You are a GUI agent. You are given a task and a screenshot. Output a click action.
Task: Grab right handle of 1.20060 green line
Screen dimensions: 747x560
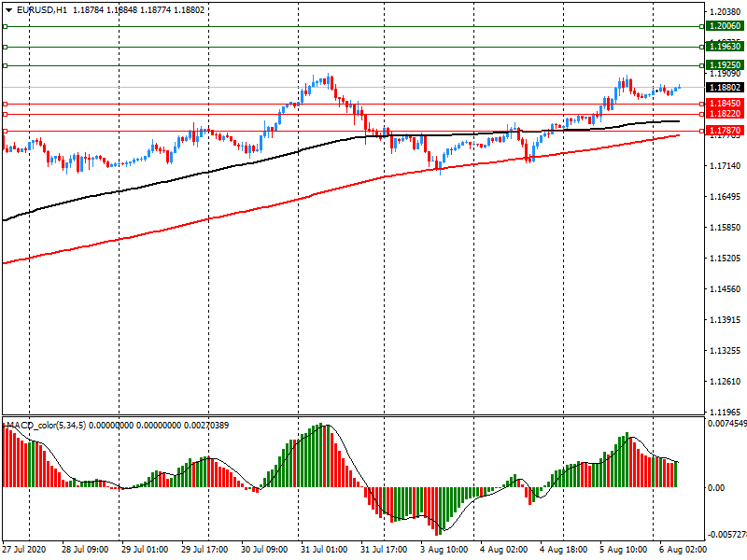point(702,27)
